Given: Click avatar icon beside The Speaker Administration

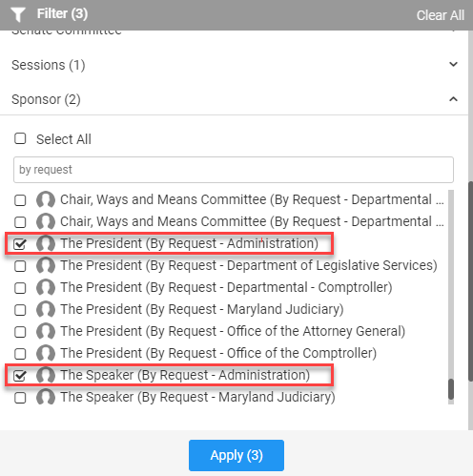Looking at the screenshot, I should (46, 375).
